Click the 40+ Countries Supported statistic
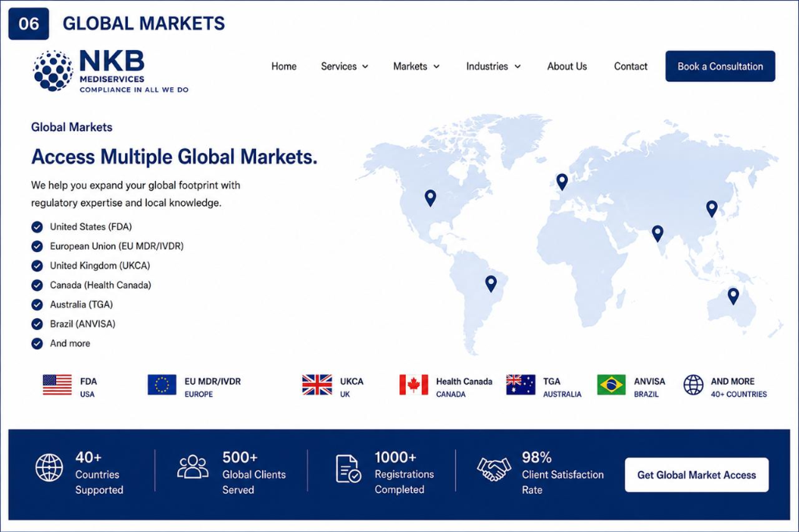The image size is (799, 532). 99,473
